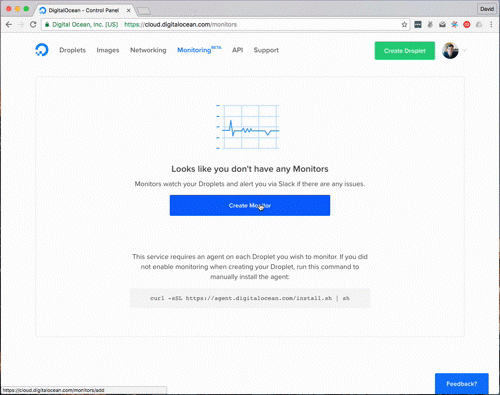Image resolution: width=500 pixels, height=395 pixels.
Task: Go back with browser back arrow
Action: (9, 24)
